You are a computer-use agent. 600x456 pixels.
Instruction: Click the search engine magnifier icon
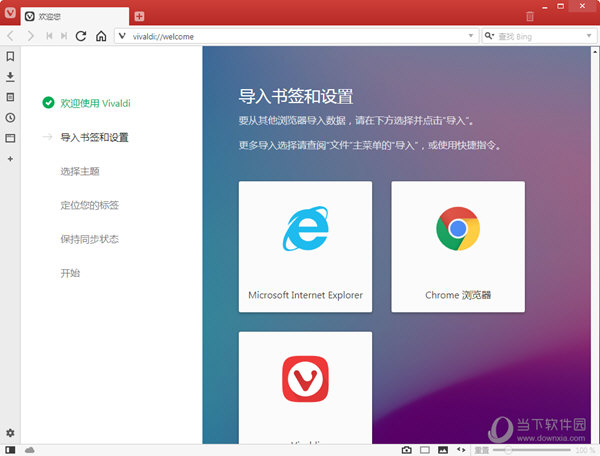[489, 36]
